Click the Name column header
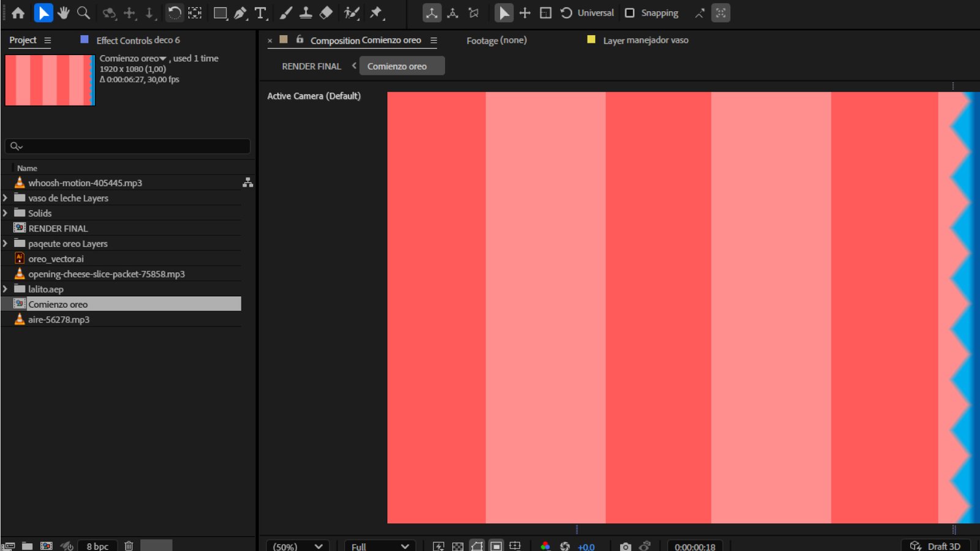 tap(27, 168)
